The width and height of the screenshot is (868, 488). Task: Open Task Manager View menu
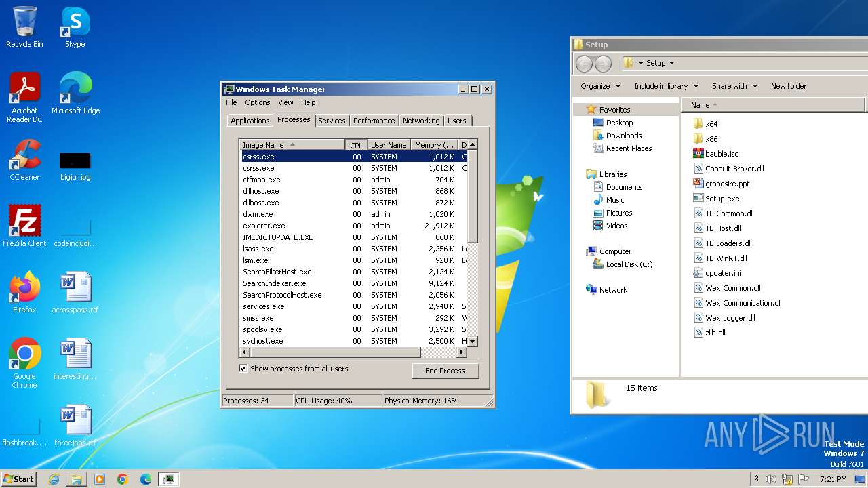285,102
